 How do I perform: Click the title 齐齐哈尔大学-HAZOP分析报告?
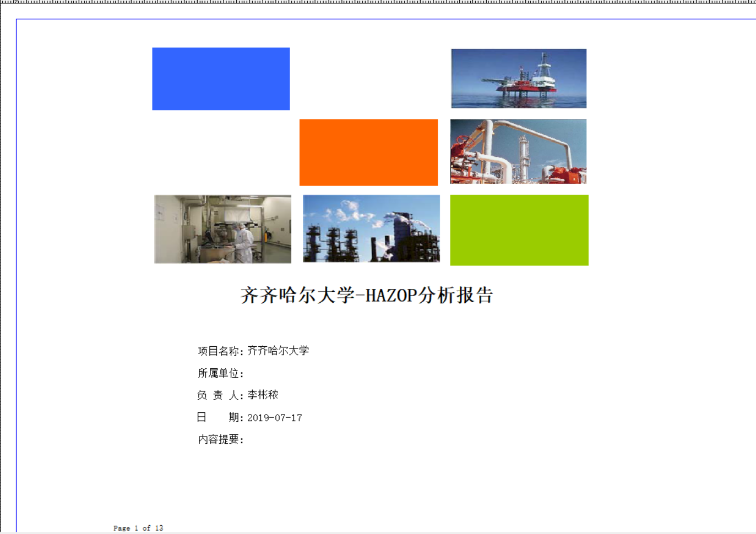(x=367, y=295)
